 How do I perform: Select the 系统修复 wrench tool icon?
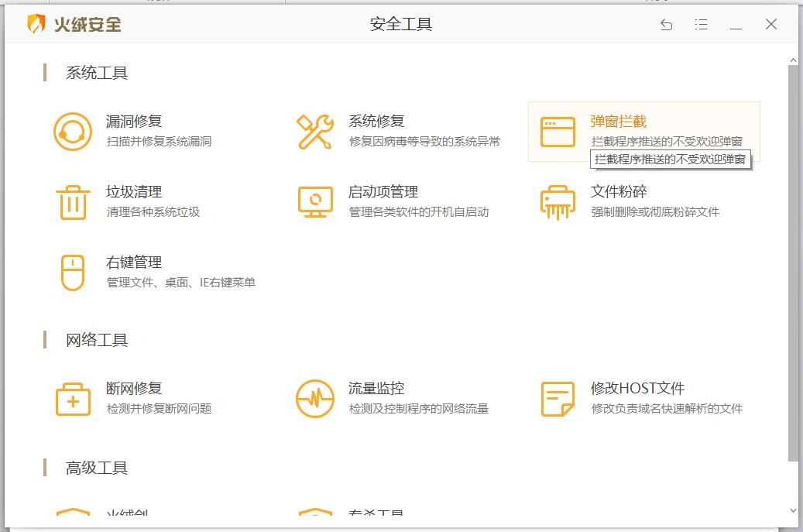click(x=313, y=129)
